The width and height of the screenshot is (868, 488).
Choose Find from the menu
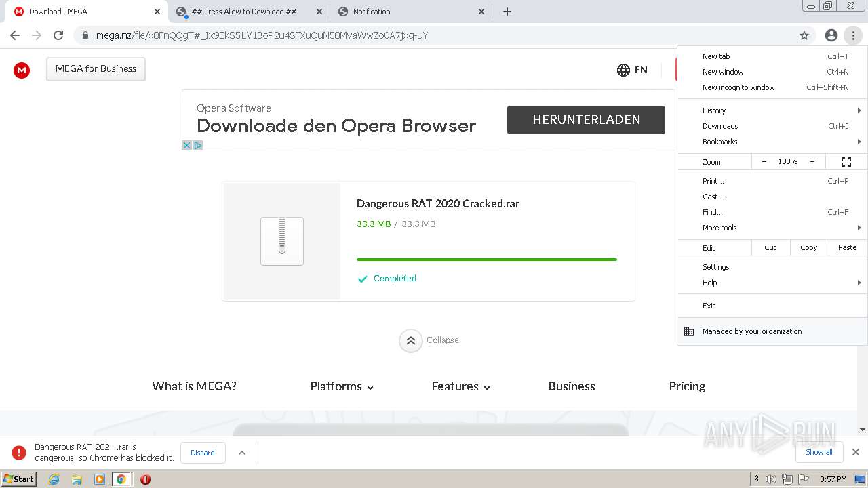tap(772, 212)
